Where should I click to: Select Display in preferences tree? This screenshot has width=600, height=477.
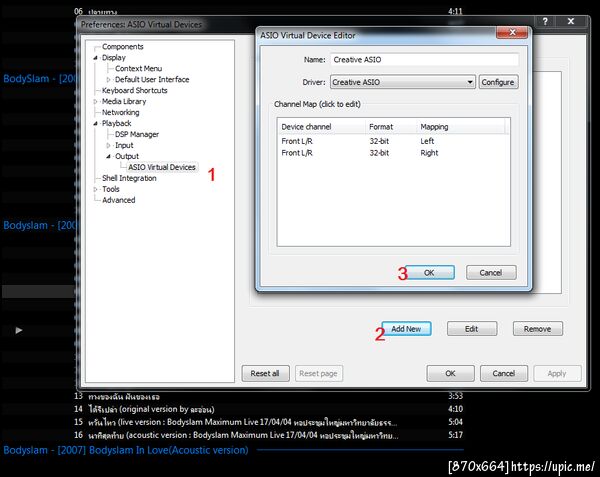pos(114,58)
